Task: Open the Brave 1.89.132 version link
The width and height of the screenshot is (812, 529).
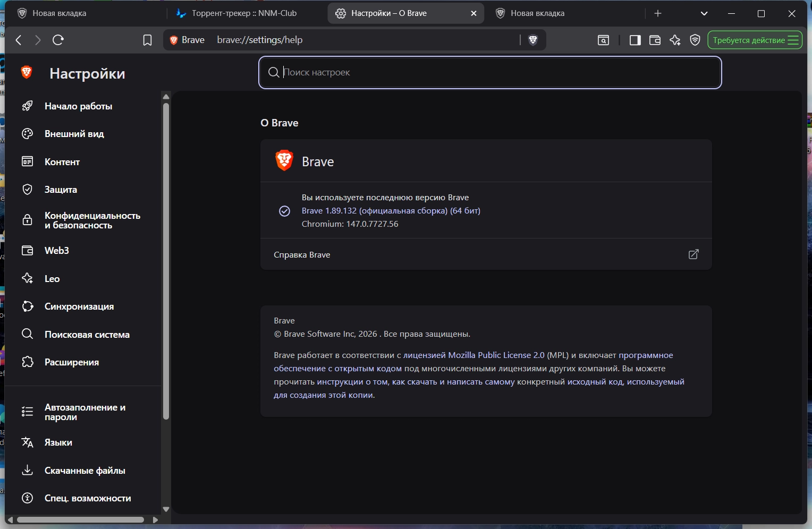Action: point(391,211)
